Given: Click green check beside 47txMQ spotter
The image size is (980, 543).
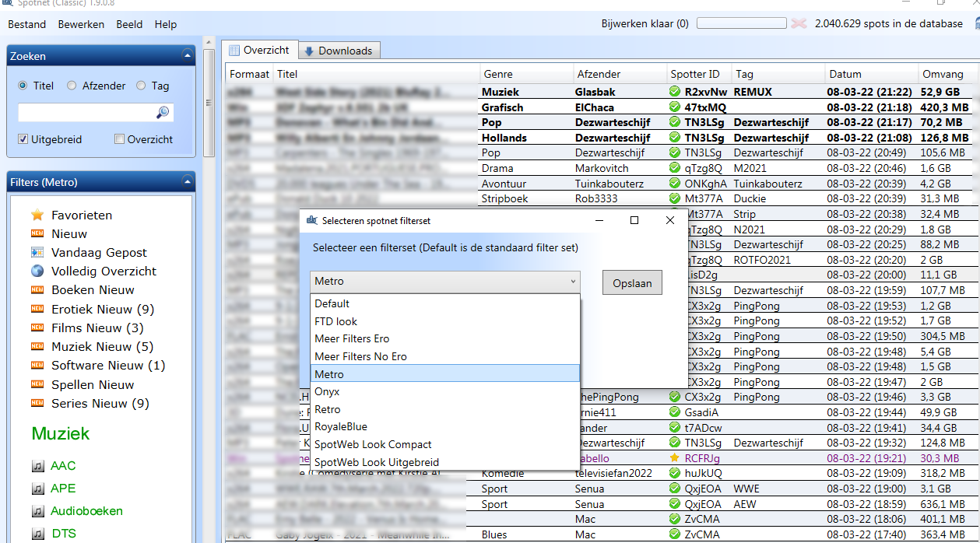Looking at the screenshot, I should (675, 107).
